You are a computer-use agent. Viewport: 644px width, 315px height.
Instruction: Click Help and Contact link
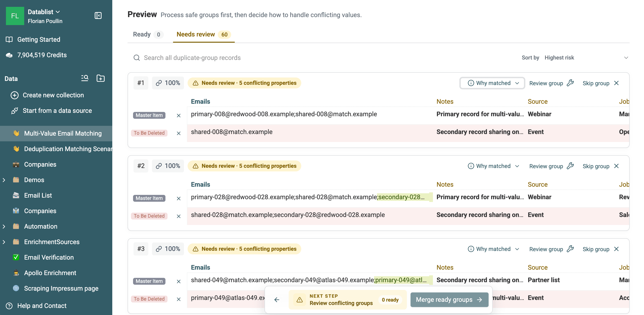pyautogui.click(x=36, y=306)
